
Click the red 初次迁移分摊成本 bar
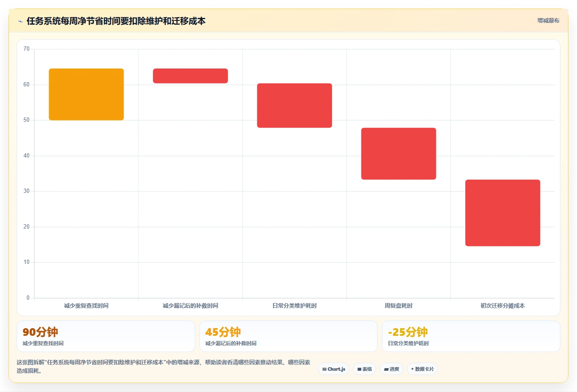[503, 213]
